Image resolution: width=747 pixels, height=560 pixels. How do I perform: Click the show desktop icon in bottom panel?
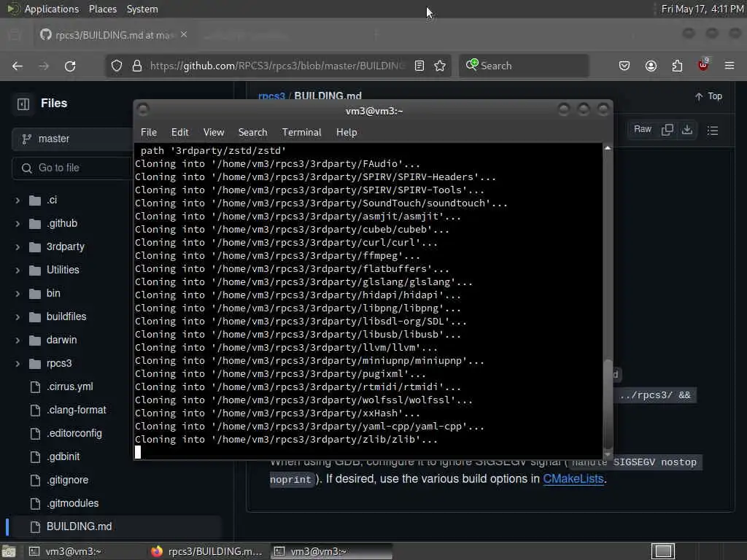tap(9, 551)
